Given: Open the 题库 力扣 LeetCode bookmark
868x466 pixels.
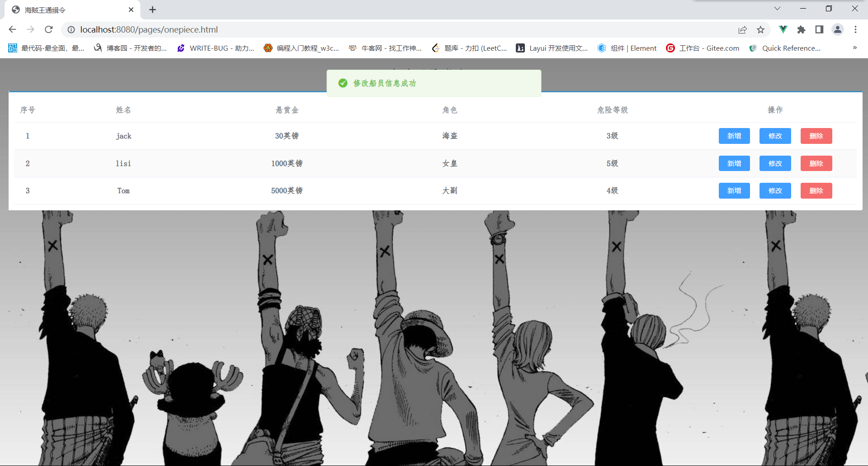Looking at the screenshot, I should tap(469, 48).
